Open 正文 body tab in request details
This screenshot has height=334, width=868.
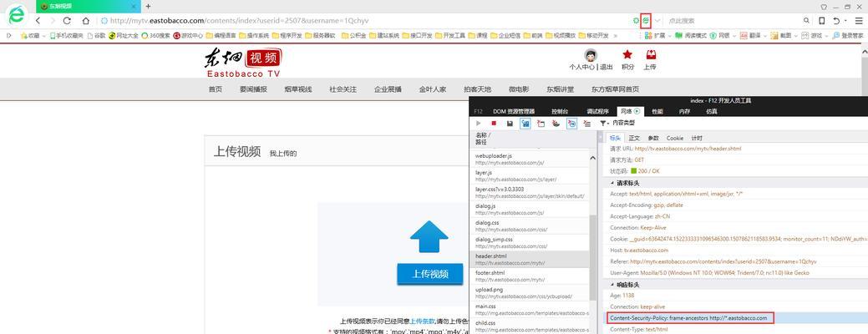point(634,139)
